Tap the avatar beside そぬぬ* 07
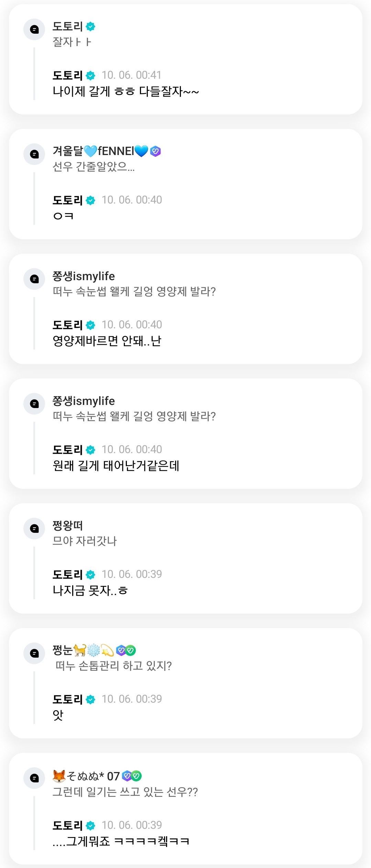The width and height of the screenshot is (371, 868). tap(34, 778)
